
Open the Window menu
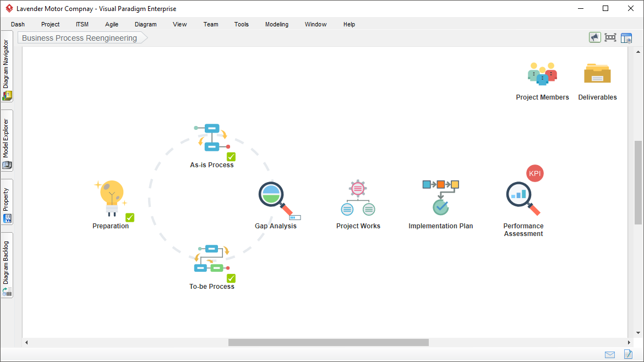(315, 24)
